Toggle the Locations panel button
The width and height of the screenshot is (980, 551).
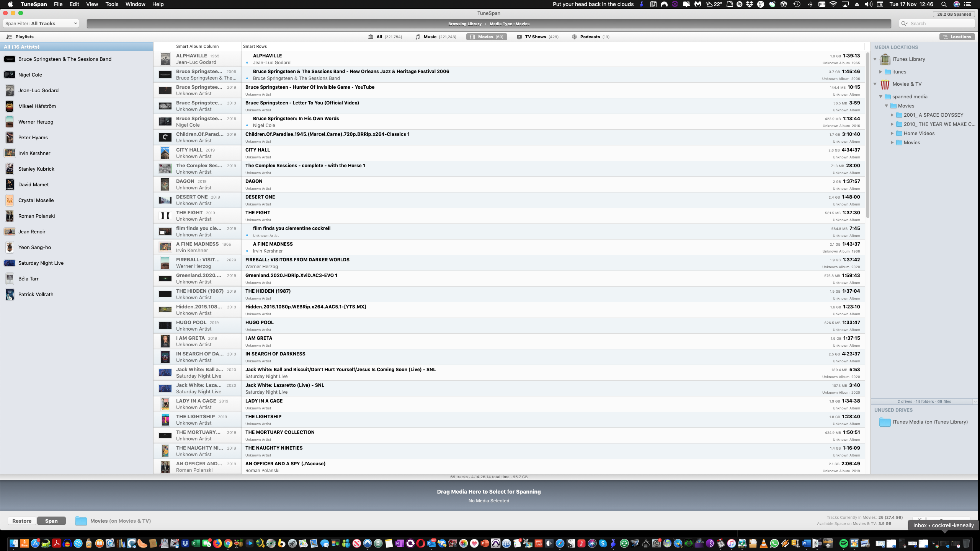point(957,37)
